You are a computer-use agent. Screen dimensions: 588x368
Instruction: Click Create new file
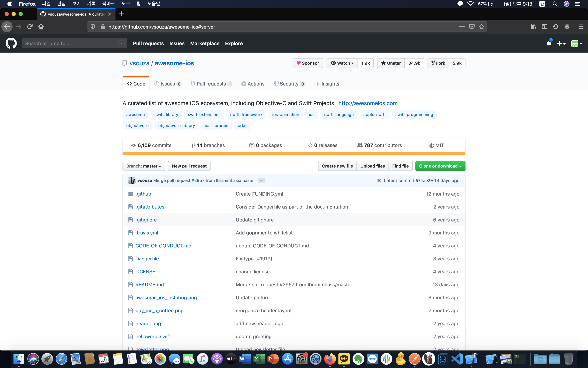(337, 166)
